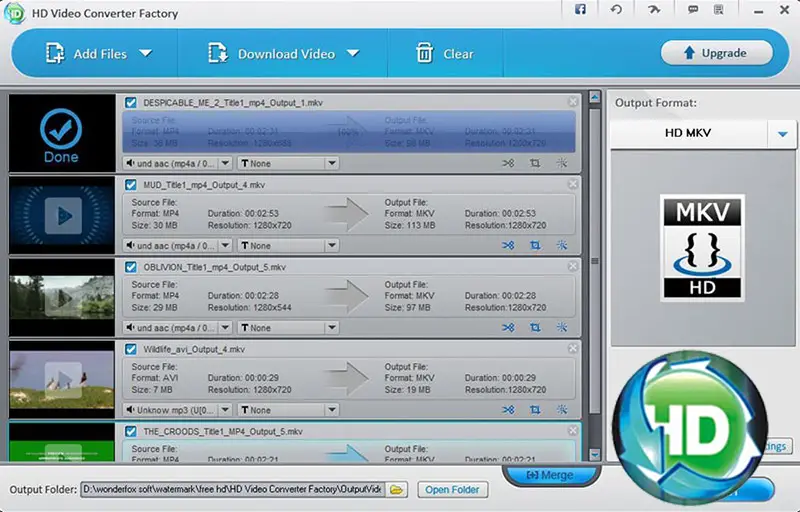Select the OBLIVION_Title1_mp4_Output_5.mkv file name
Screen dimensions: 800x512
point(214,267)
